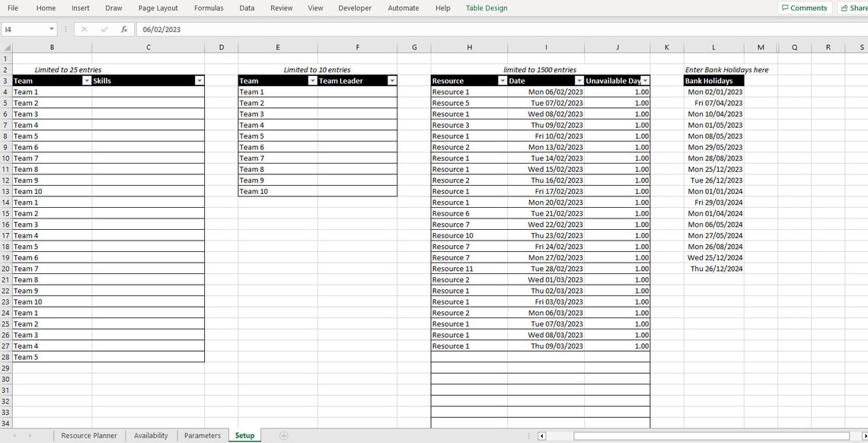The image size is (868, 443).
Task: Open the filter on the Team Leader column header
Action: pyautogui.click(x=392, y=80)
